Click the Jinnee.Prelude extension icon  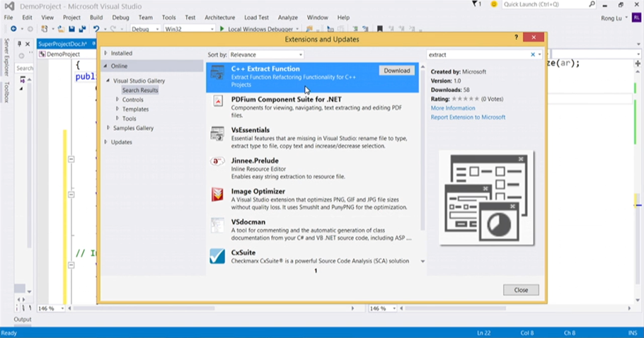217,161
